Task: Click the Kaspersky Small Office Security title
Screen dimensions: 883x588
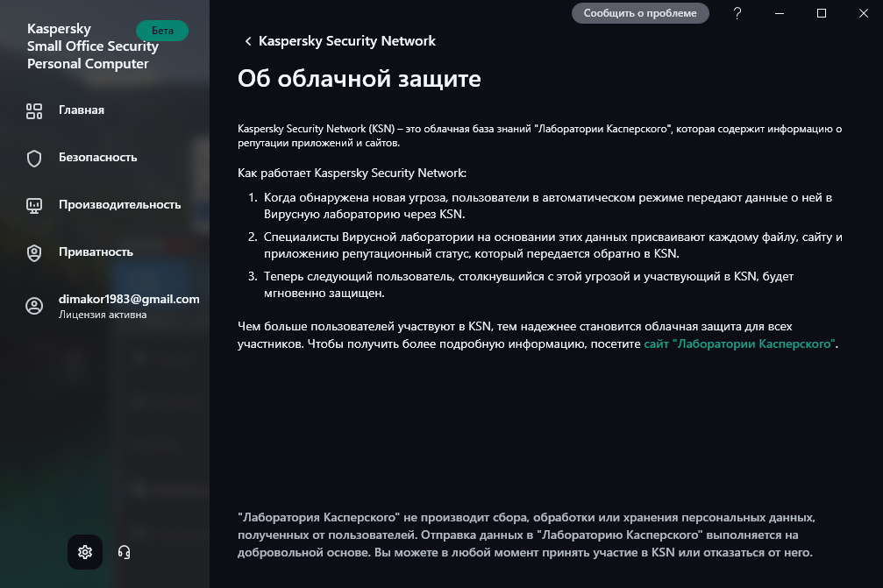Action: point(93,46)
